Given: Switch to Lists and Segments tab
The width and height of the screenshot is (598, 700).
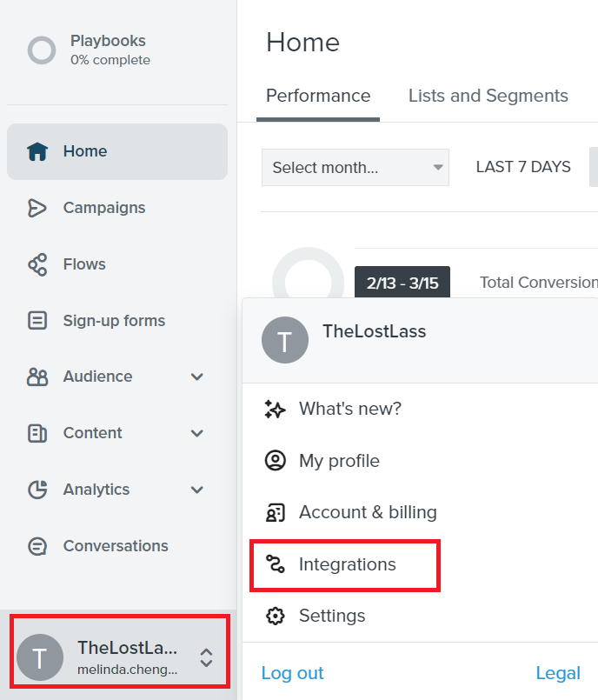Looking at the screenshot, I should click(488, 96).
